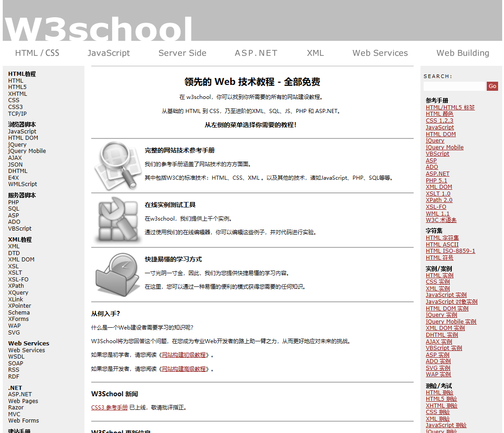Select XPointer in left sidebar
504x433 pixels.
(20, 306)
